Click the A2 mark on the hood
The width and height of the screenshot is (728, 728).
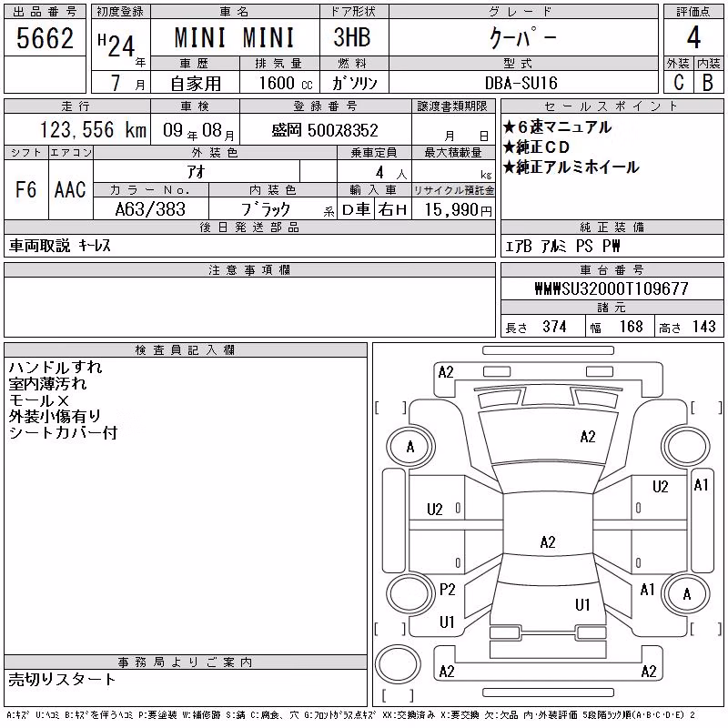(x=587, y=437)
